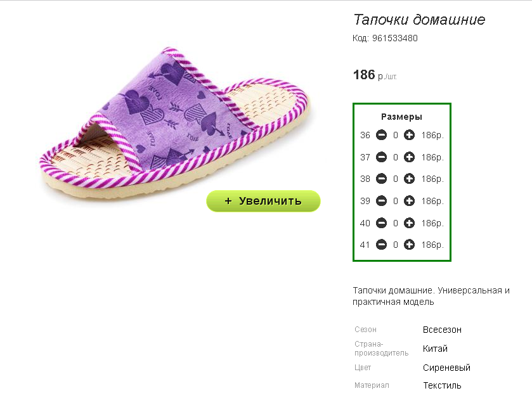Increase quantity for size 41
The width and height of the screenshot is (532, 405).
pyautogui.click(x=409, y=245)
